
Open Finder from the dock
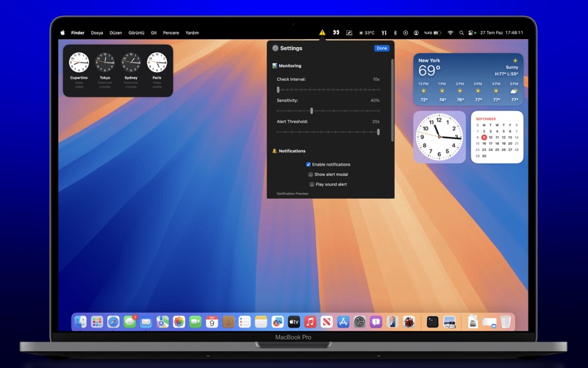pyautogui.click(x=81, y=322)
